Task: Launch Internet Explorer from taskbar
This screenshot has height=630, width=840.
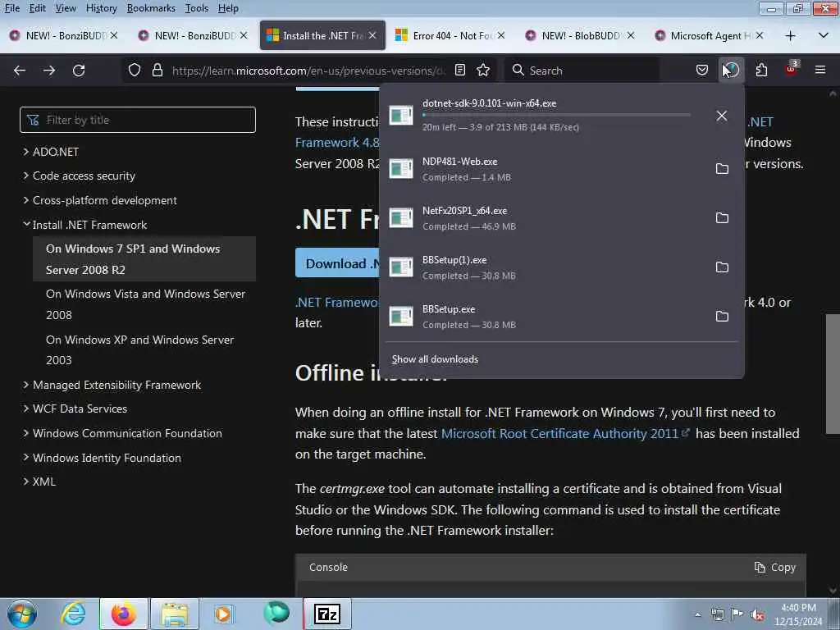Action: [x=73, y=614]
